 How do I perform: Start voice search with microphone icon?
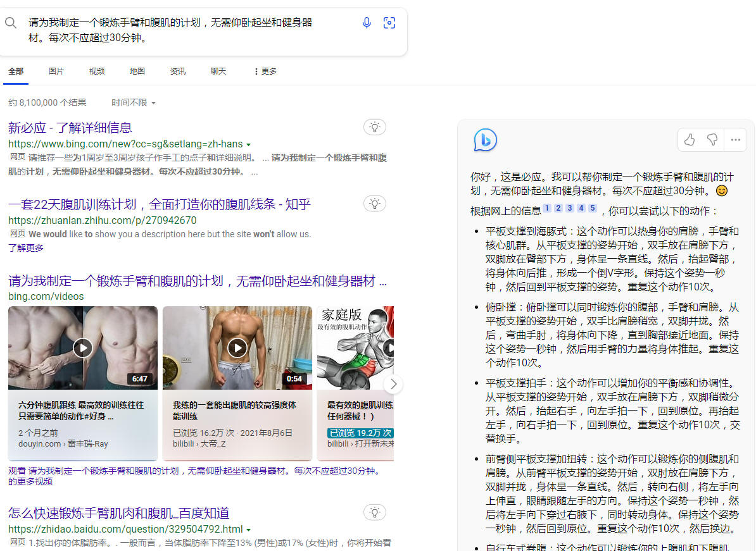(367, 23)
